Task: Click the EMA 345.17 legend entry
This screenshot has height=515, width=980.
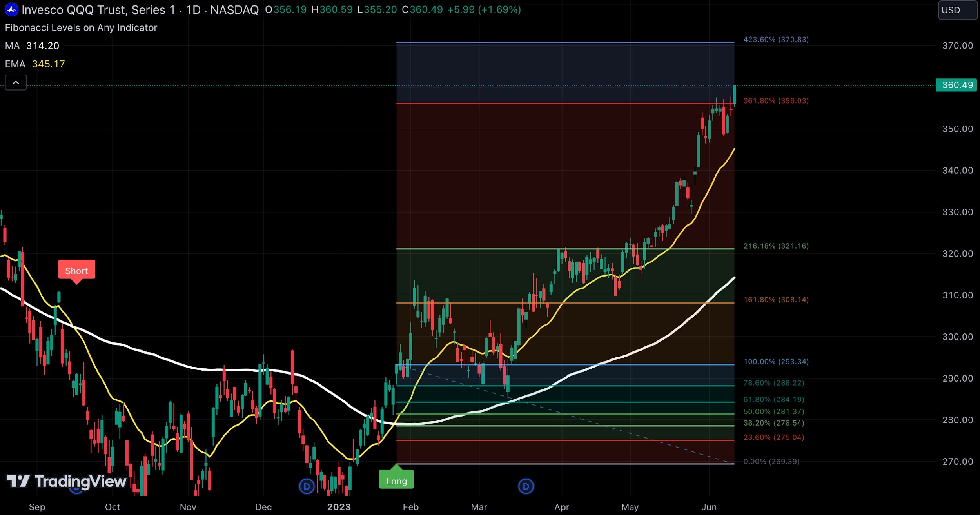Action: (34, 64)
